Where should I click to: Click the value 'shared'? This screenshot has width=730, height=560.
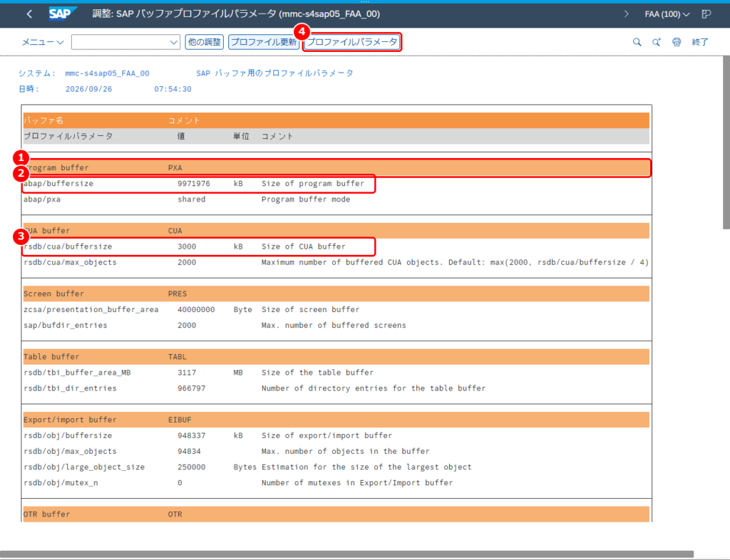pyautogui.click(x=191, y=199)
